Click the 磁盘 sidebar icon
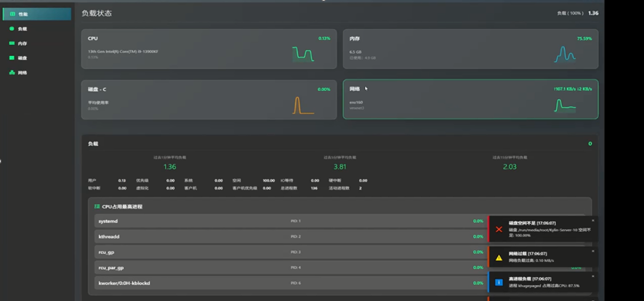644x301 pixels. [12, 58]
